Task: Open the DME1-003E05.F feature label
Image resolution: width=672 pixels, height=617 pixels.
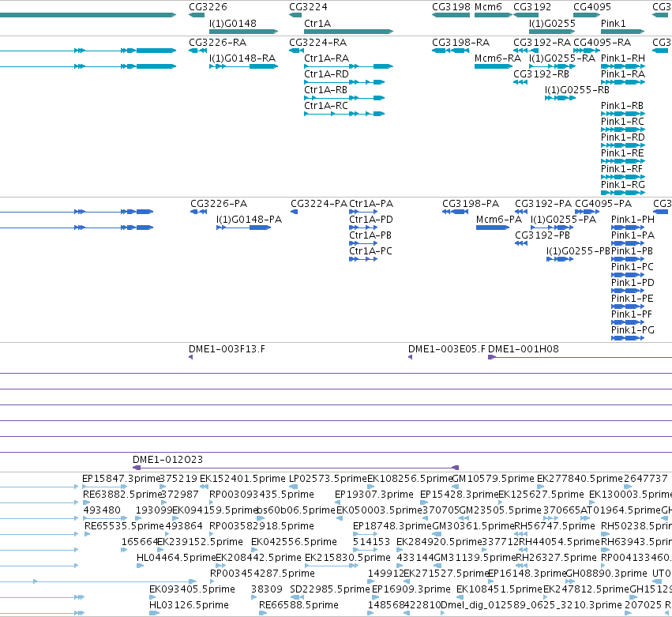Action: coord(447,349)
